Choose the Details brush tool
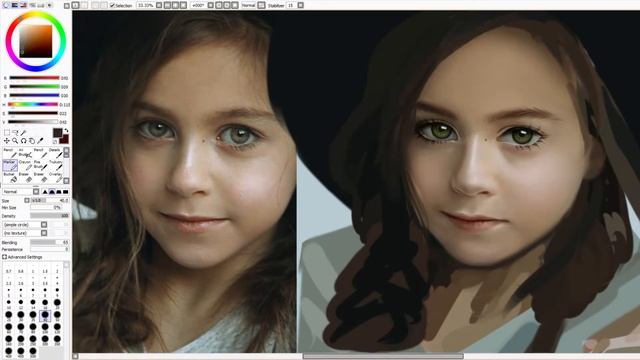 click(57, 153)
